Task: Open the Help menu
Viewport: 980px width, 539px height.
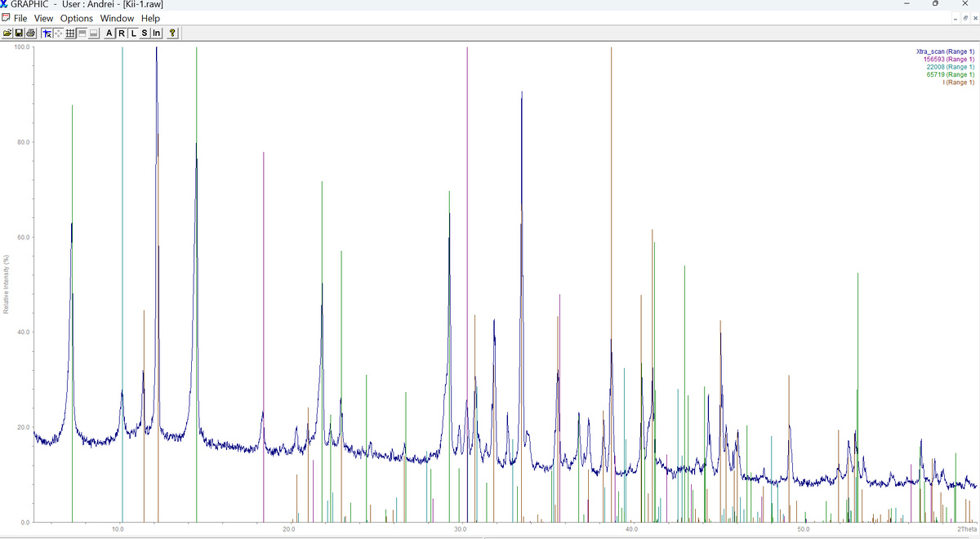Action: click(150, 18)
